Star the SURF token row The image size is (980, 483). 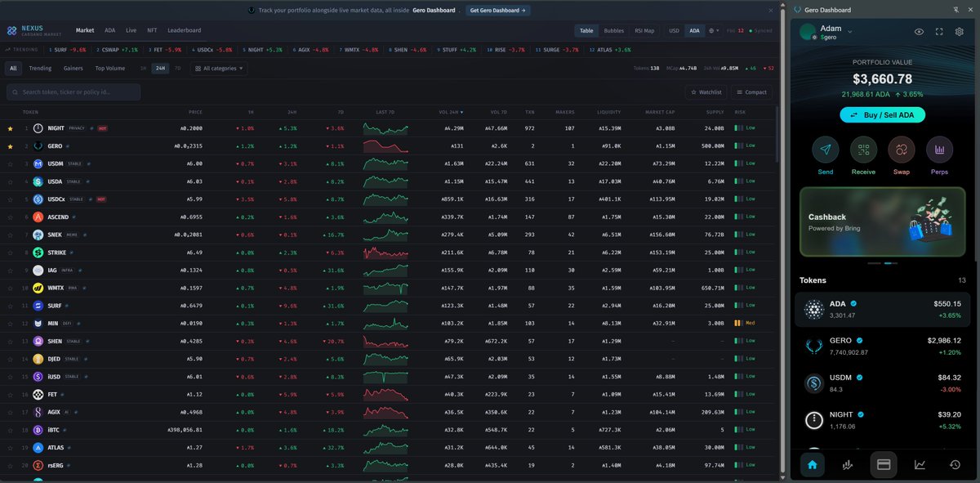click(11, 306)
